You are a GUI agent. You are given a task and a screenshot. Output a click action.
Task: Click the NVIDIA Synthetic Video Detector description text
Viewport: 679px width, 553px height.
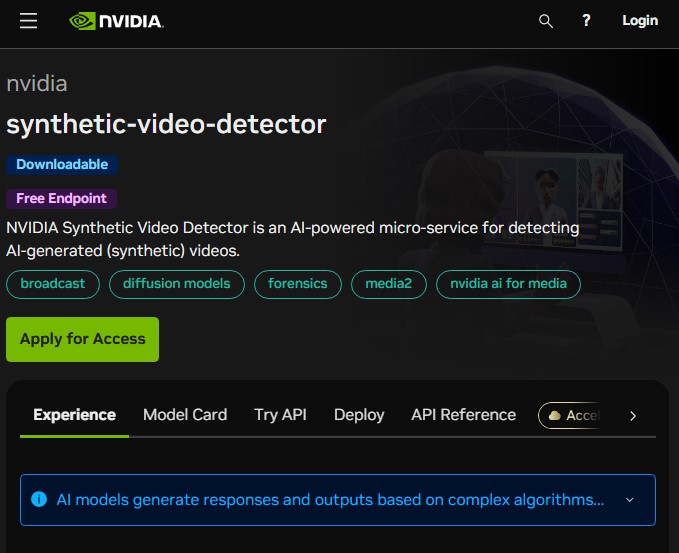click(292, 239)
